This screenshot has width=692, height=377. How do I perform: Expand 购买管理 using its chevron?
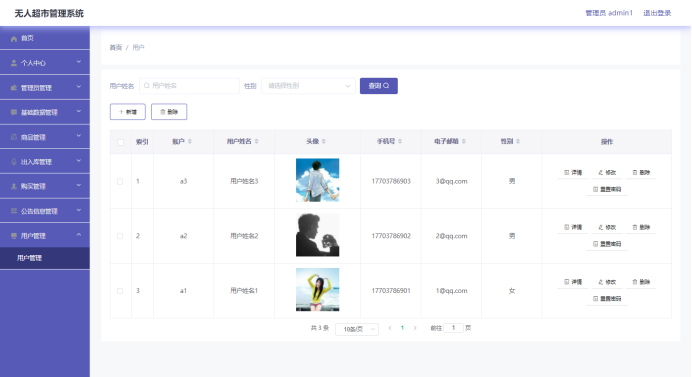79,185
